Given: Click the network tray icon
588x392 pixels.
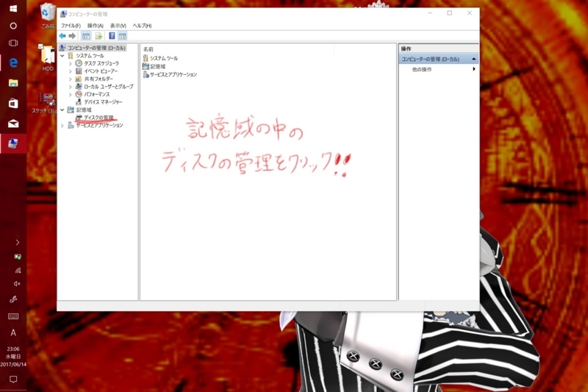Looking at the screenshot, I should point(18,270).
